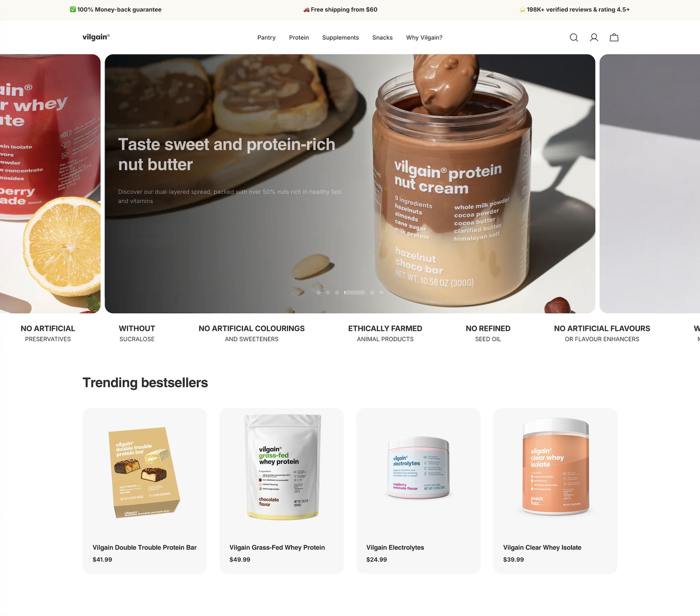Open the Why Vilgain? page
Screen dimensions: 700x616
click(x=424, y=38)
